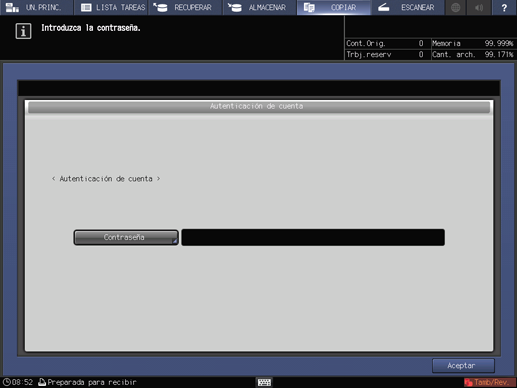517x388 pixels.
Task: Confirm with the Aceptar button
Action: [x=463, y=366]
